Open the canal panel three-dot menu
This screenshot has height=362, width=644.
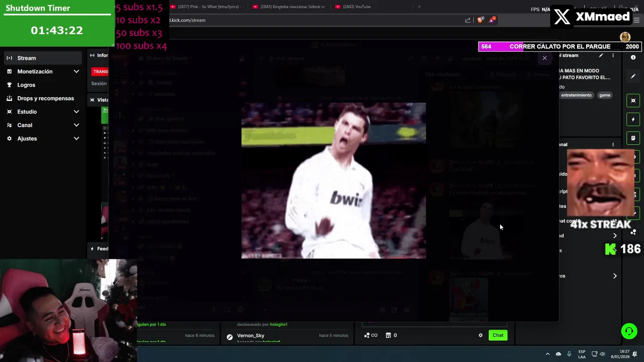click(613, 144)
